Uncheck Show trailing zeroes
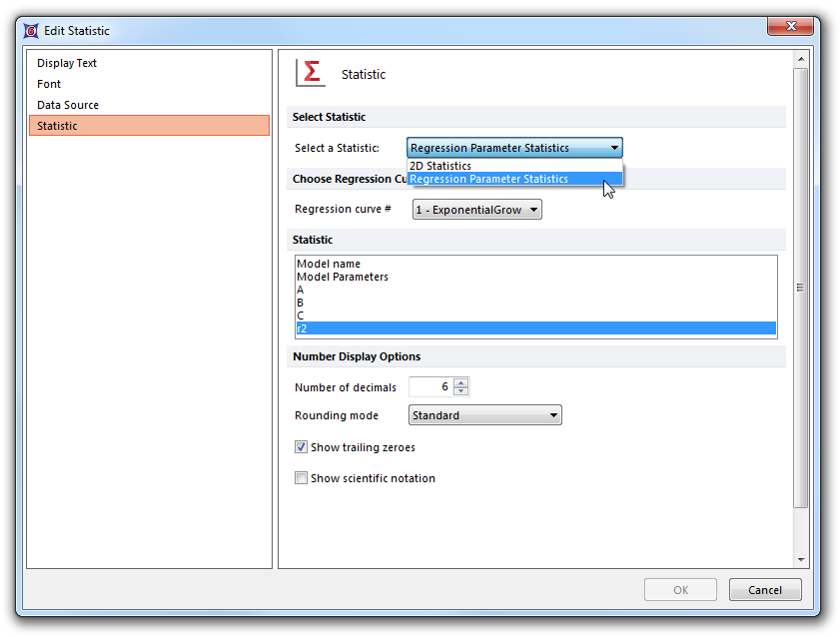840x637 pixels. coord(301,447)
